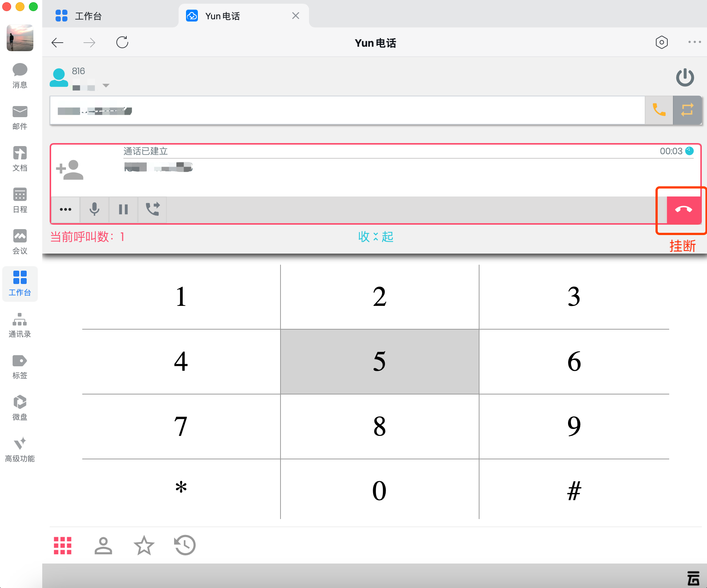Image resolution: width=707 pixels, height=588 pixels.
Task: Click the 当前呼叫数: 1 text
Action: pyautogui.click(x=87, y=237)
